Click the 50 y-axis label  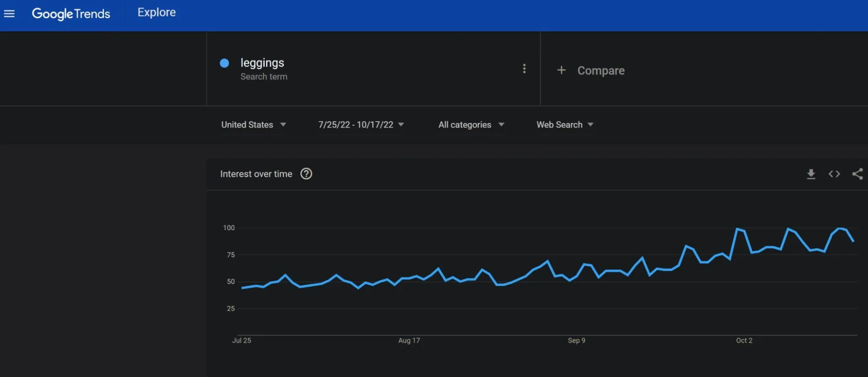click(231, 281)
